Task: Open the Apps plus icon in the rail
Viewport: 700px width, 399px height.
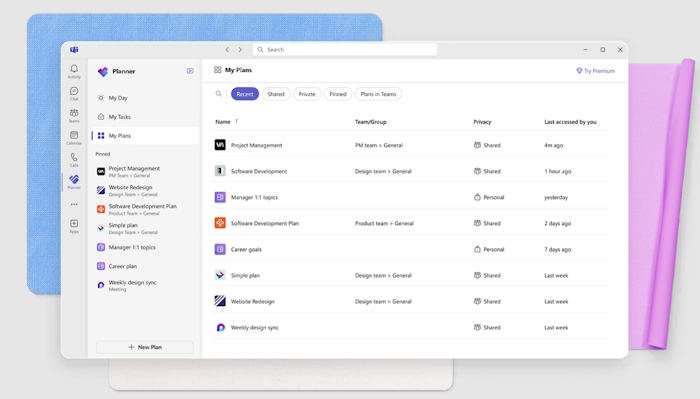Action: (74, 225)
